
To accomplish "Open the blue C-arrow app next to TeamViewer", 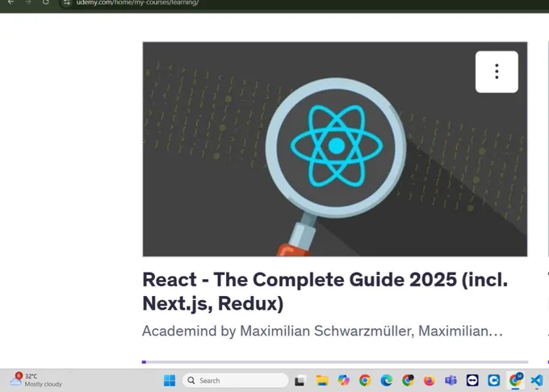I will pyautogui.click(x=493, y=381).
